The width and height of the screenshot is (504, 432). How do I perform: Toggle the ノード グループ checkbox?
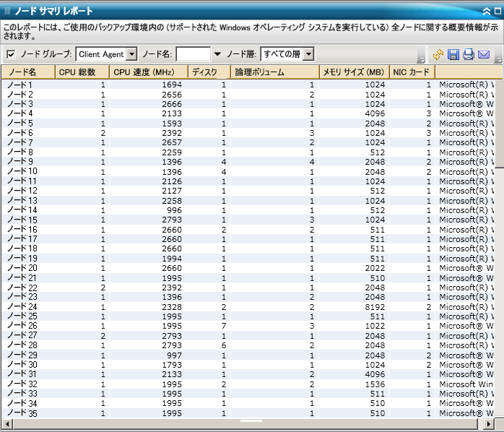[x=11, y=54]
